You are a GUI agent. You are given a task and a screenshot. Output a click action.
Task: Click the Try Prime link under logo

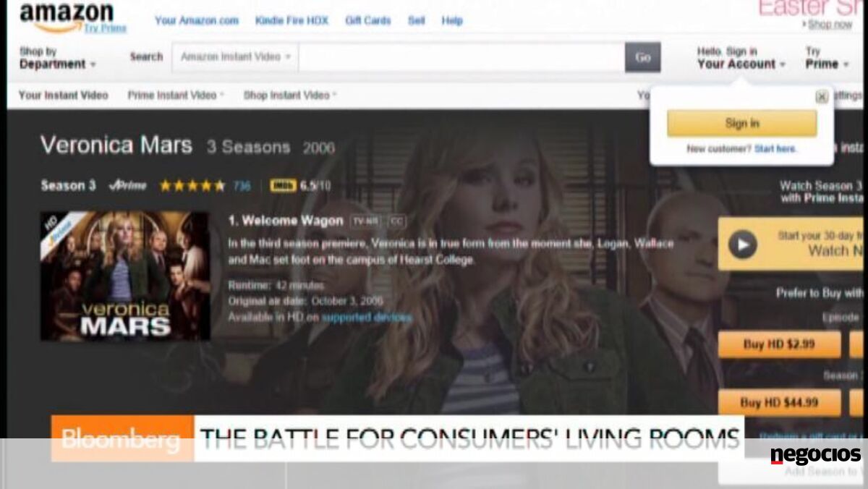click(105, 28)
